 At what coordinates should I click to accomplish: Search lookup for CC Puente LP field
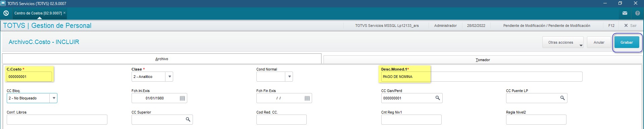pos(562,98)
